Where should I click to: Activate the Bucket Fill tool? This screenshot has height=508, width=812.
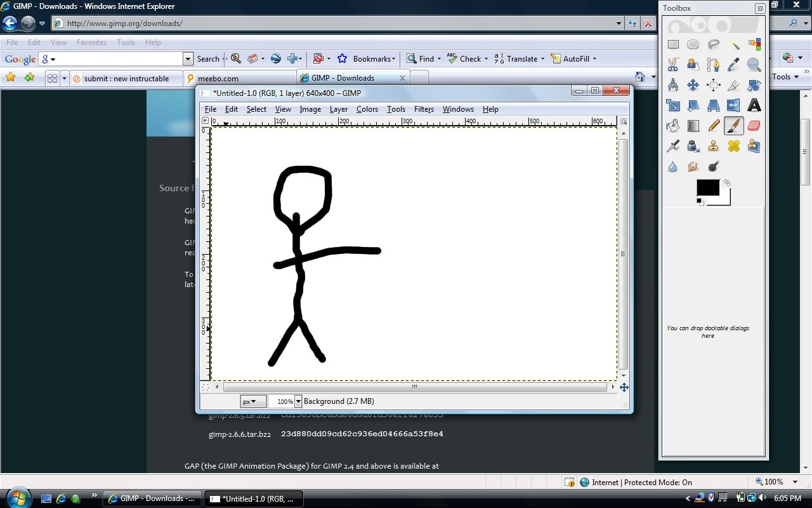(673, 125)
